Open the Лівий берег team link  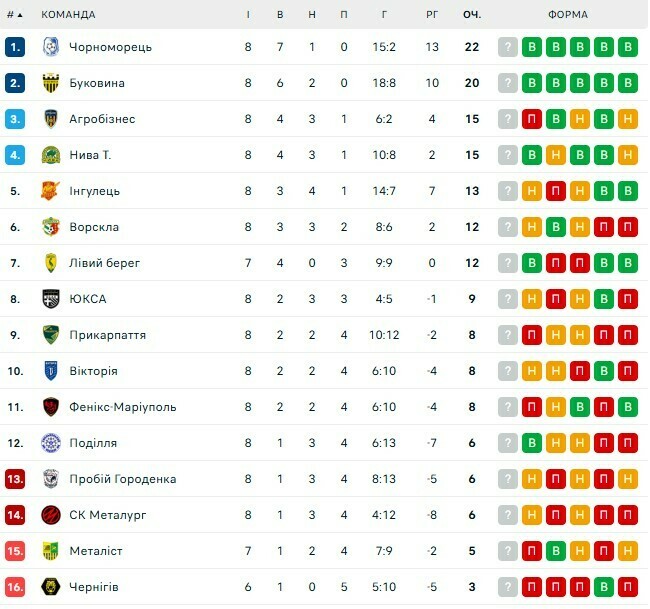[x=105, y=263]
